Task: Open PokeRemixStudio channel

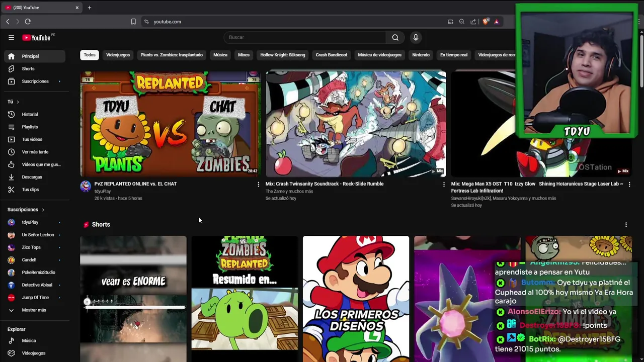Action: 34,273
